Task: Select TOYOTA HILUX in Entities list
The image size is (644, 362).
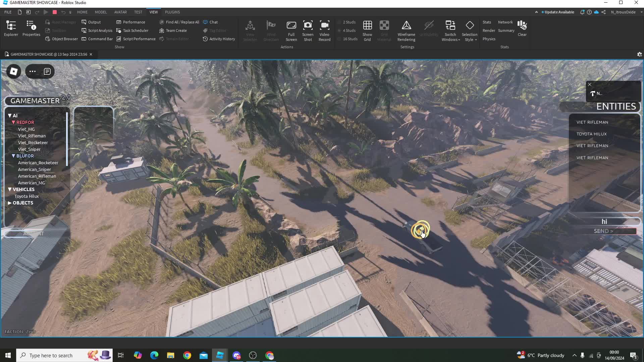Action: tap(591, 134)
